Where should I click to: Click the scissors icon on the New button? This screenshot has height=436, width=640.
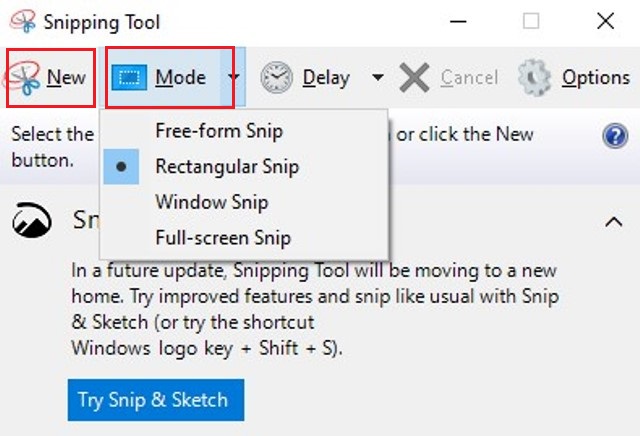(22, 78)
